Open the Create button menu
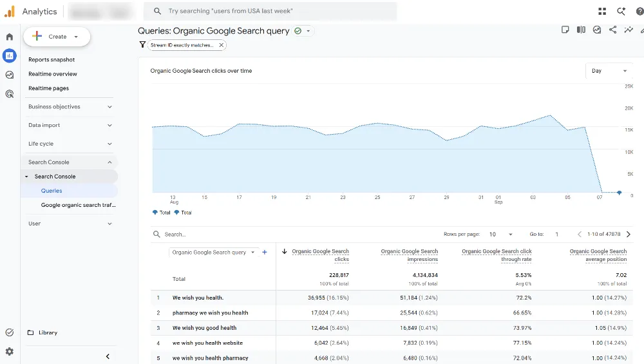The width and height of the screenshot is (644, 364). [57, 37]
